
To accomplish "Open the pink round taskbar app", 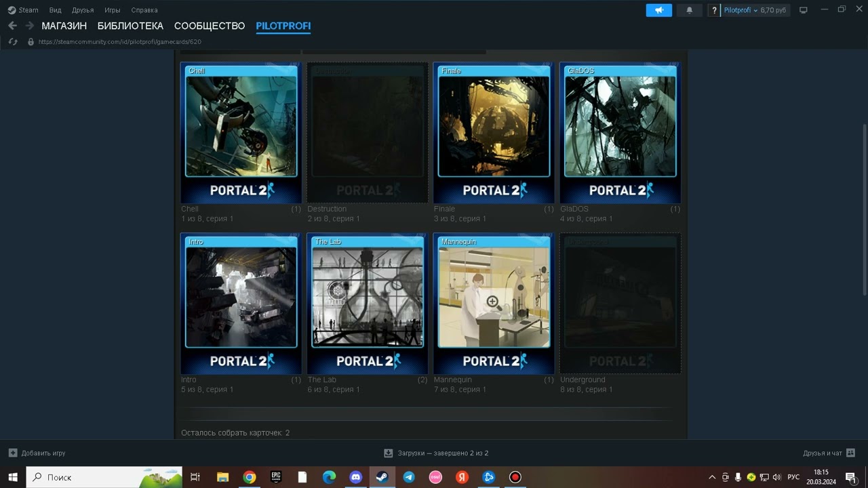I will click(x=435, y=477).
